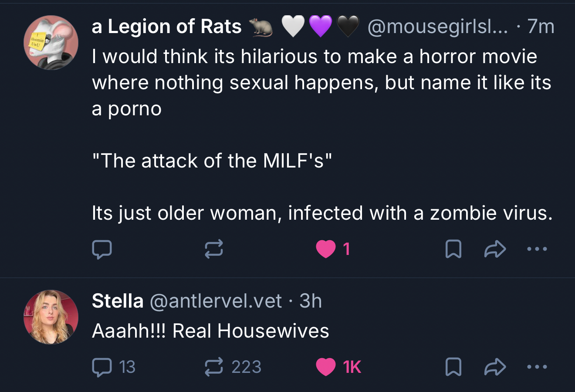This screenshot has height=392, width=575.
Task: Reply to Stella's Real Housewives post
Action: (102, 367)
